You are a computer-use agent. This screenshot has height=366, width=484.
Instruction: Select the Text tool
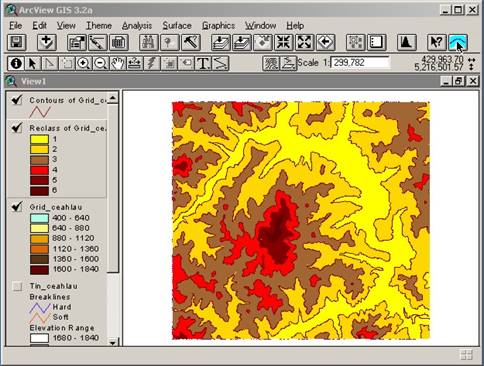pos(203,63)
